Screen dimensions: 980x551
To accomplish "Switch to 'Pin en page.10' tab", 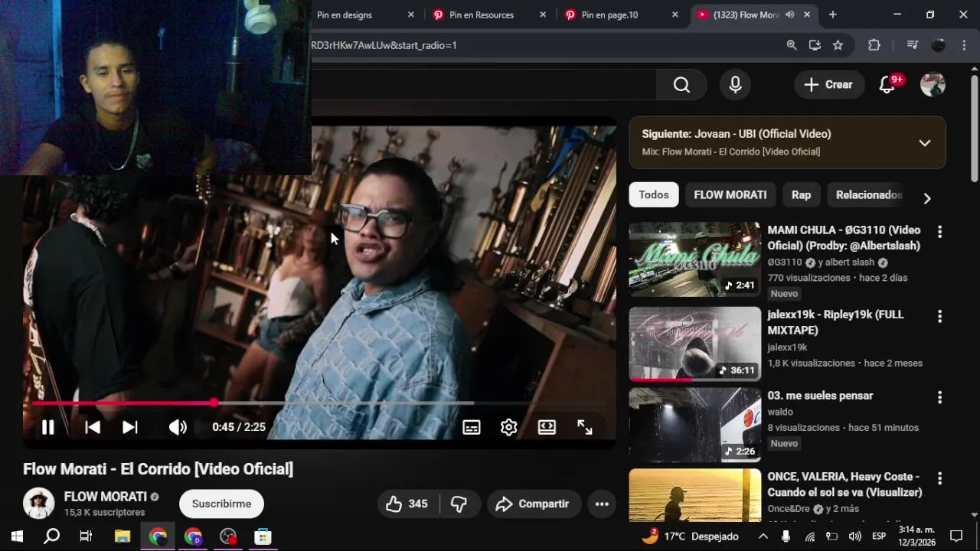I will (609, 15).
